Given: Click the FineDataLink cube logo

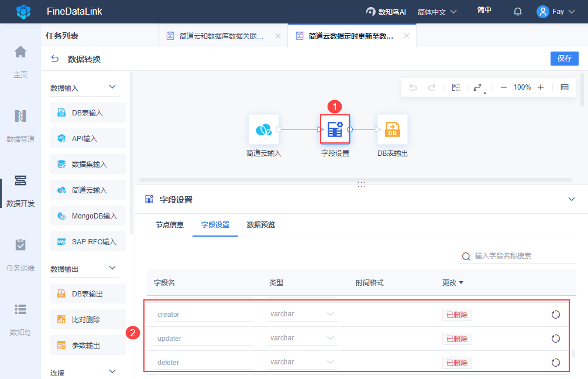Looking at the screenshot, I should (x=23, y=12).
